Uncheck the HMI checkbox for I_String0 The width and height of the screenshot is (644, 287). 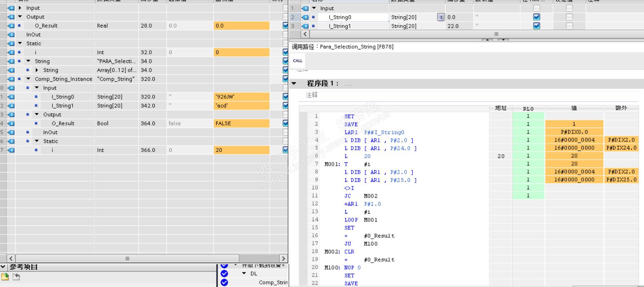(536, 17)
